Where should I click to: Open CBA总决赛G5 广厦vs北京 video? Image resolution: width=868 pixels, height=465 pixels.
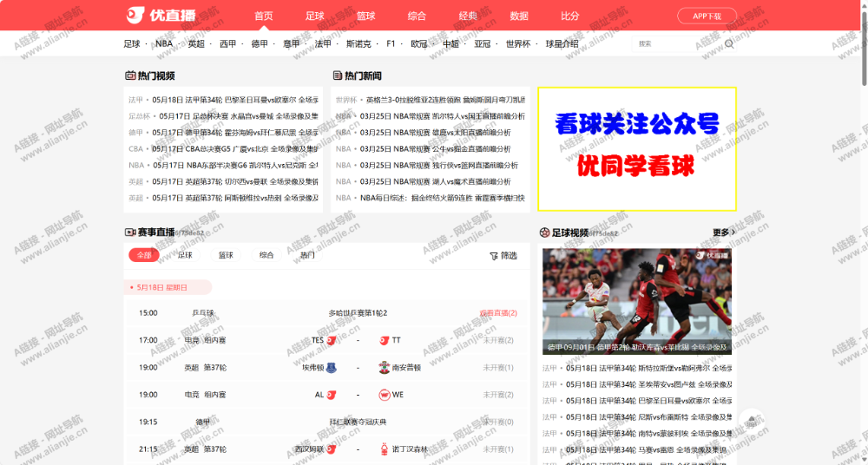[236, 149]
